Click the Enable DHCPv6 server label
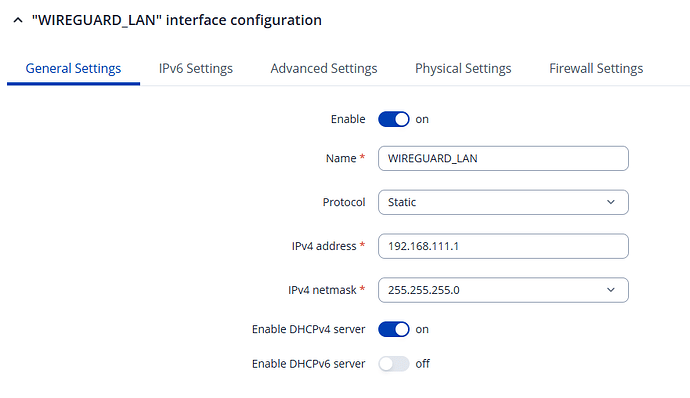Image resolution: width=690 pixels, height=398 pixels. pos(308,364)
